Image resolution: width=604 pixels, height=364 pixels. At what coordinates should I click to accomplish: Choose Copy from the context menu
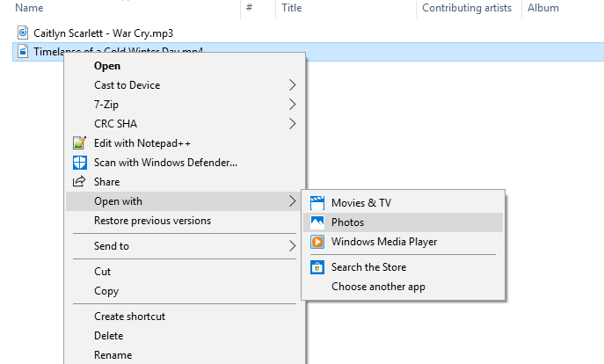(186, 291)
